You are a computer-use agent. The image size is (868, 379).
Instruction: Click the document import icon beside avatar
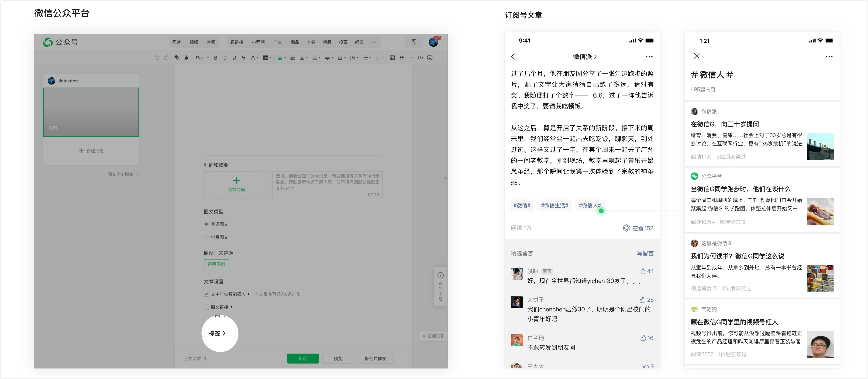[414, 42]
